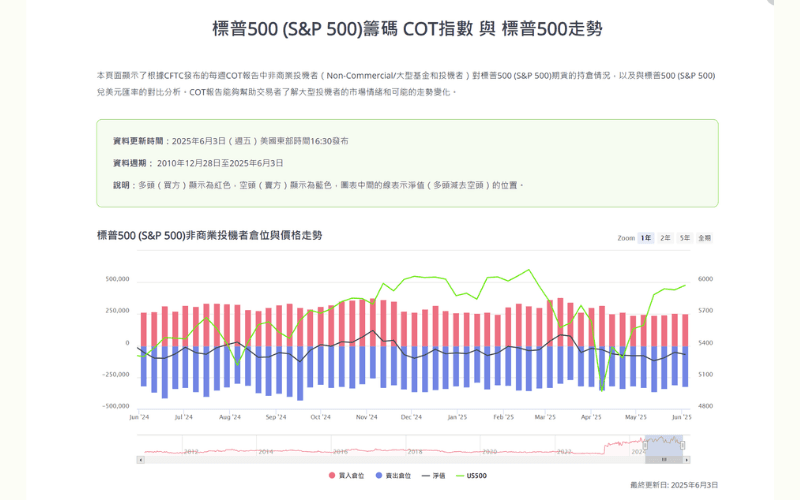
Task: Click the 2016 mark in the navigator
Action: pyautogui.click(x=340, y=452)
